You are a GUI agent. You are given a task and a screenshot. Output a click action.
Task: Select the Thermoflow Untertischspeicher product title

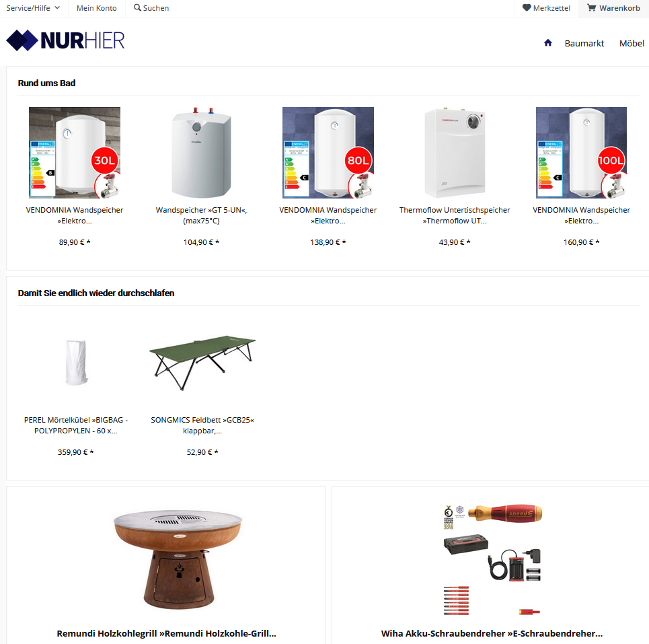coord(455,215)
